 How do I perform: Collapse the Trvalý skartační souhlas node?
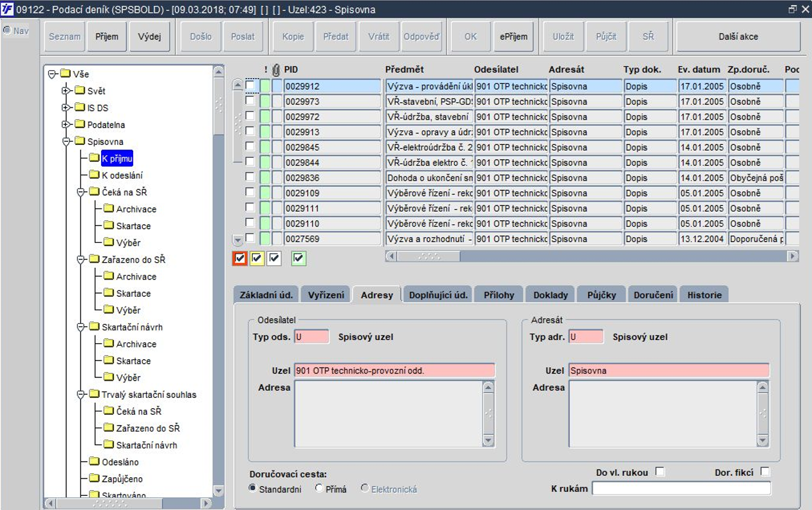click(x=80, y=395)
